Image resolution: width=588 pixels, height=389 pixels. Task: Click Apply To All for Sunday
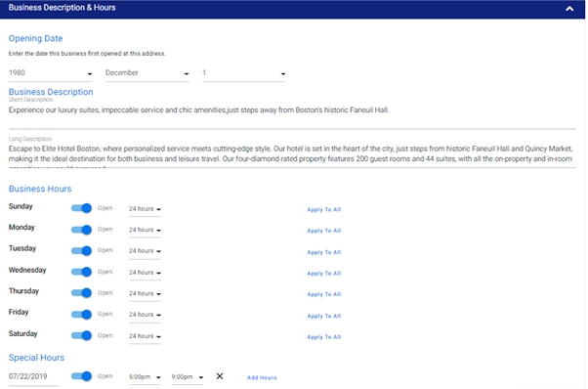pyautogui.click(x=324, y=210)
